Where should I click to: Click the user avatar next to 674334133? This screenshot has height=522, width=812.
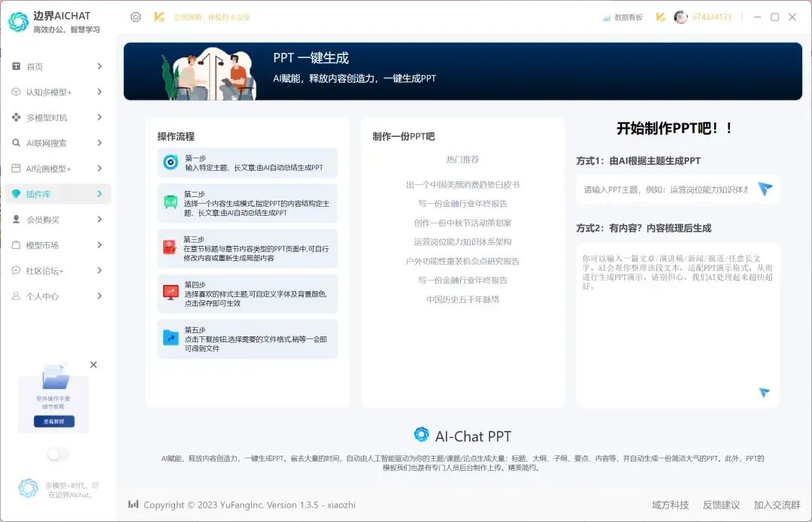680,17
